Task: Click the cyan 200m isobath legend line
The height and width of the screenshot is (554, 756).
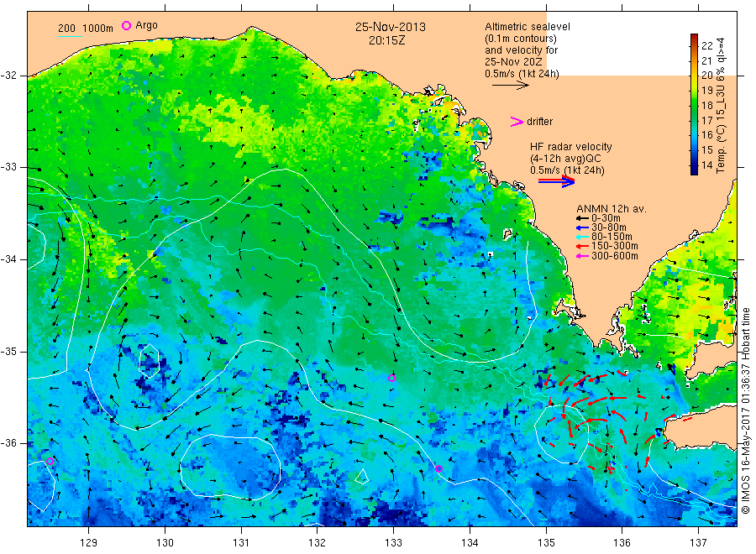Action: (x=70, y=37)
